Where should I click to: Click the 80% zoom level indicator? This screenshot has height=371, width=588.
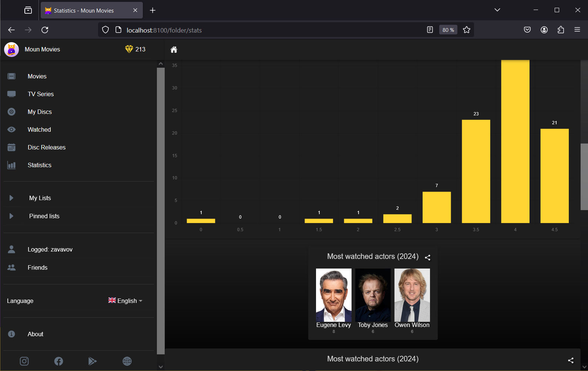click(448, 30)
